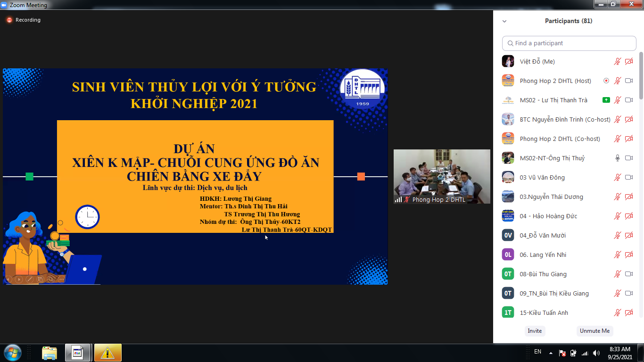The image size is (644, 362).
Task: Click the pen tool icon on the slideshow controls
Action: (29, 279)
